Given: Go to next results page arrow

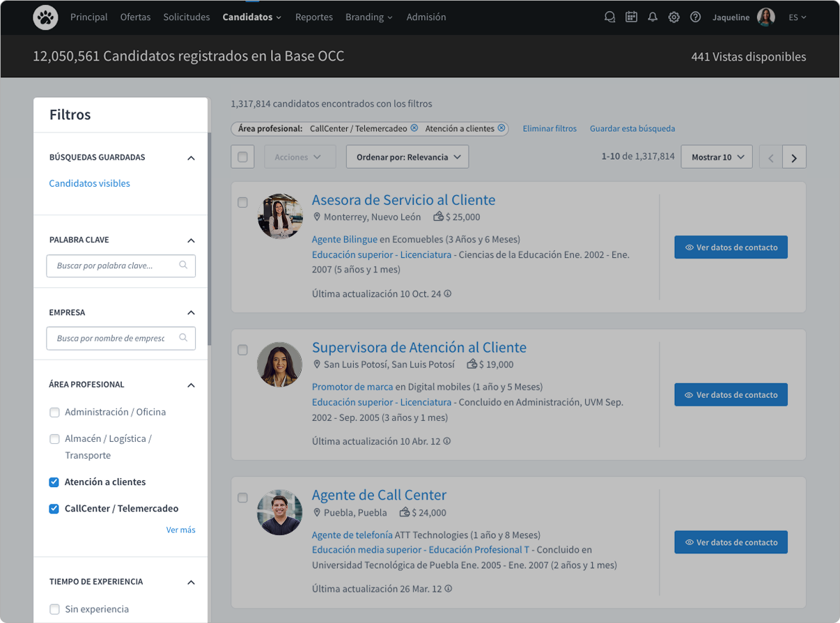Looking at the screenshot, I should click(x=794, y=157).
